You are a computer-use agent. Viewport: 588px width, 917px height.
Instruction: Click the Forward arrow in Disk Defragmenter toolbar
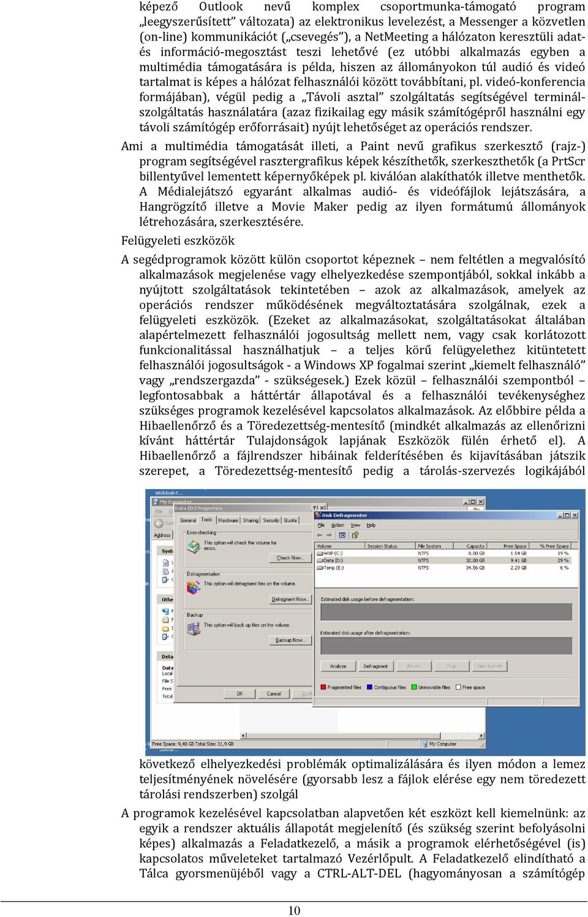point(329,535)
